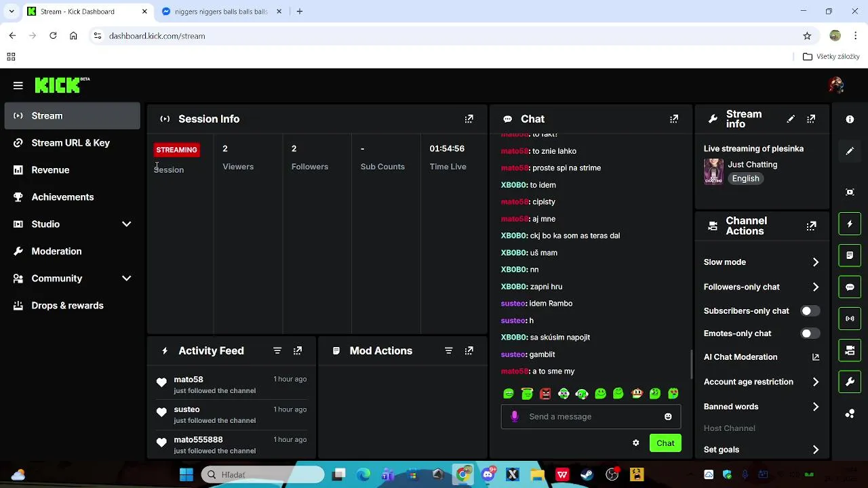
Task: Insert the last green emote in row
Action: coord(673,393)
